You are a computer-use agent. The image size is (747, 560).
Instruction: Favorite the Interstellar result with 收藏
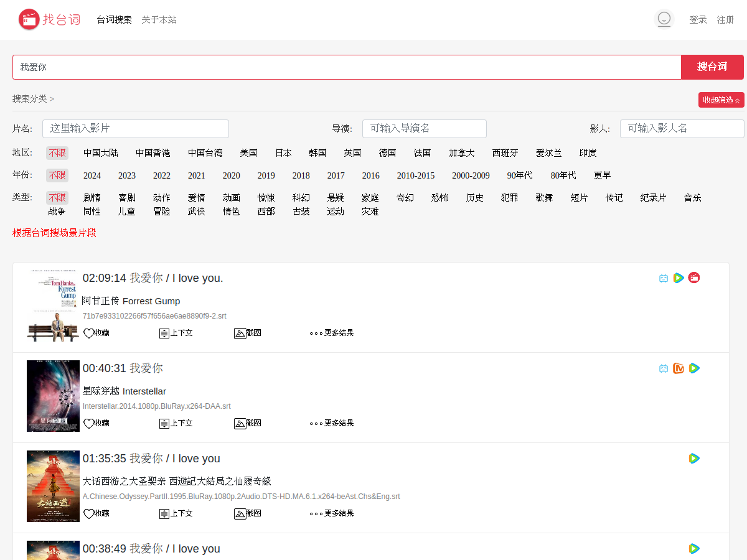pyautogui.click(x=96, y=423)
